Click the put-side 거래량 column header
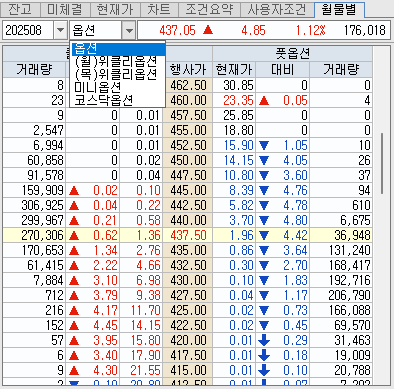This screenshot has width=394, height=389. click(x=341, y=70)
